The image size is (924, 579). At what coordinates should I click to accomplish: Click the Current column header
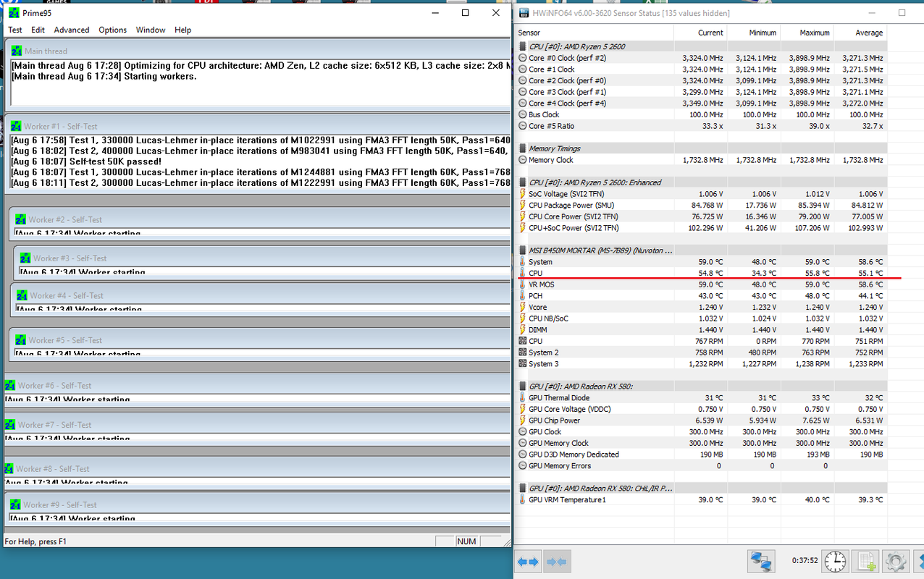point(700,33)
